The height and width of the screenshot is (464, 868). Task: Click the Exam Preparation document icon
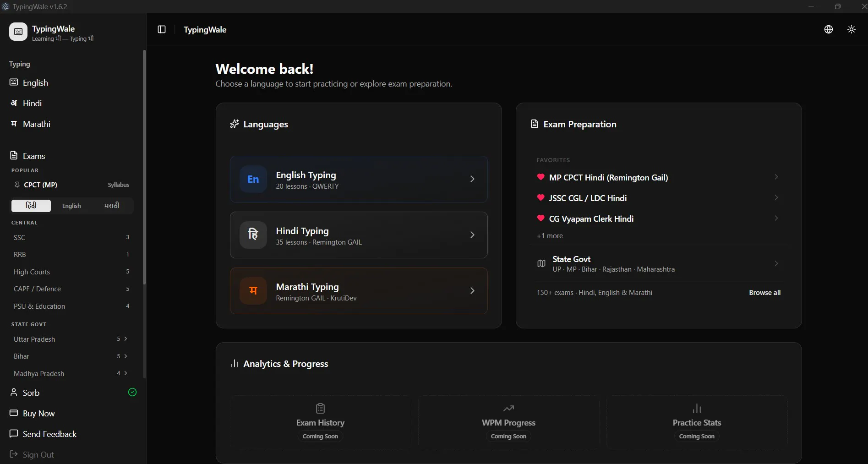(534, 124)
